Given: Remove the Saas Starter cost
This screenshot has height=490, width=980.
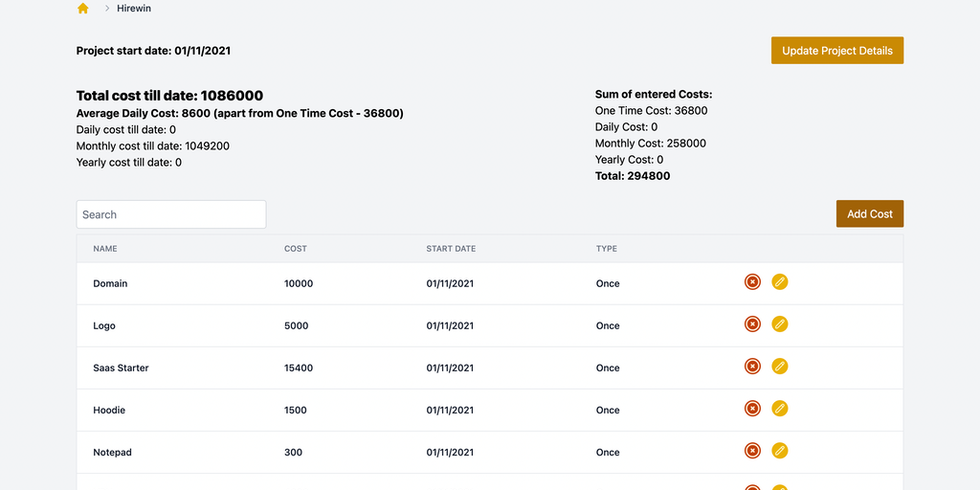Looking at the screenshot, I should (x=753, y=367).
